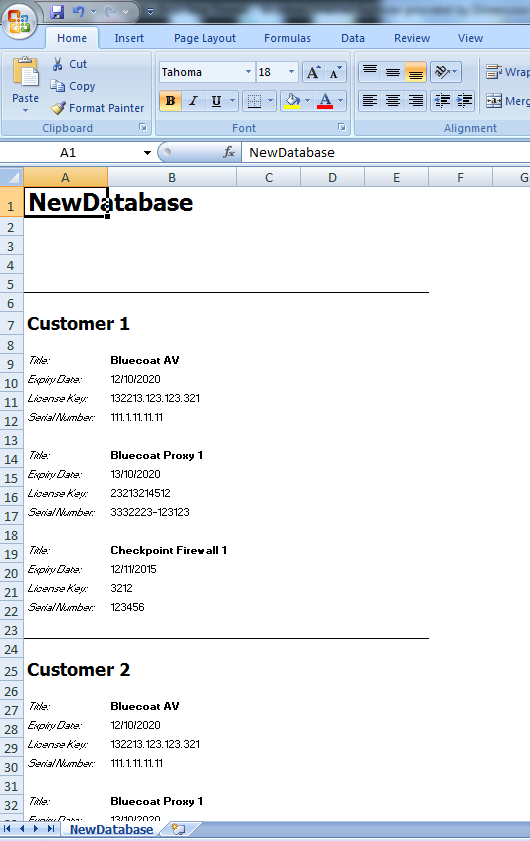Screen dimensions: 530x841
Task: Toggle Underline formatting
Action: 216,100
